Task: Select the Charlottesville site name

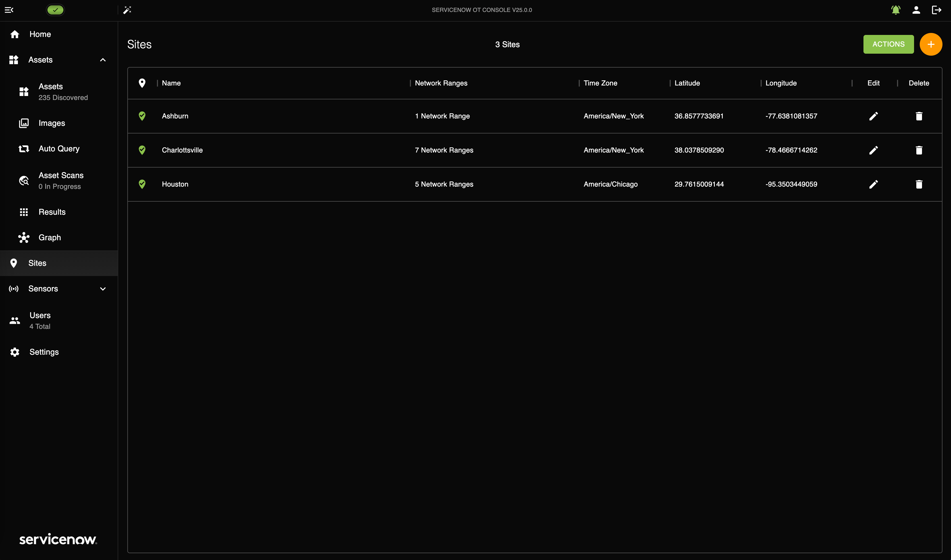Action: click(182, 150)
